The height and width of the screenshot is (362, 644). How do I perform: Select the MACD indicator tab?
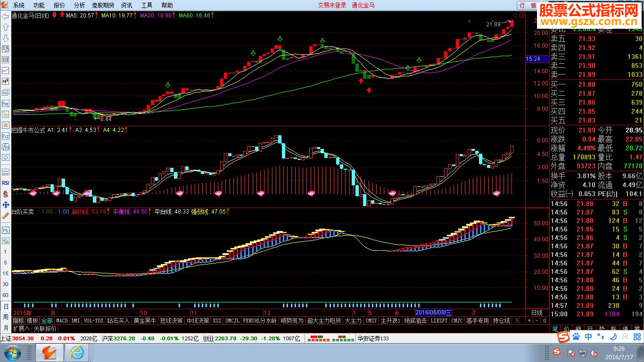pyautogui.click(x=62, y=321)
